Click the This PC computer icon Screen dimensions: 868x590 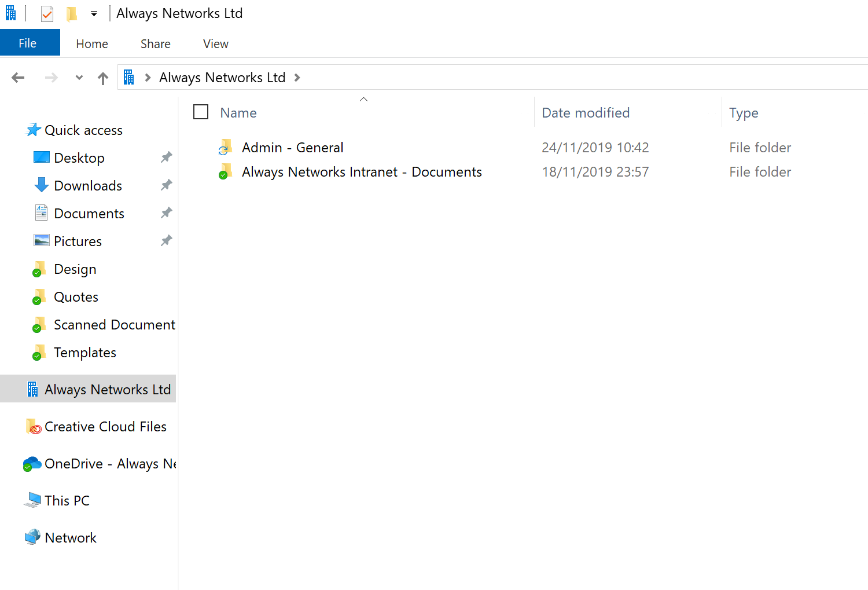point(33,500)
